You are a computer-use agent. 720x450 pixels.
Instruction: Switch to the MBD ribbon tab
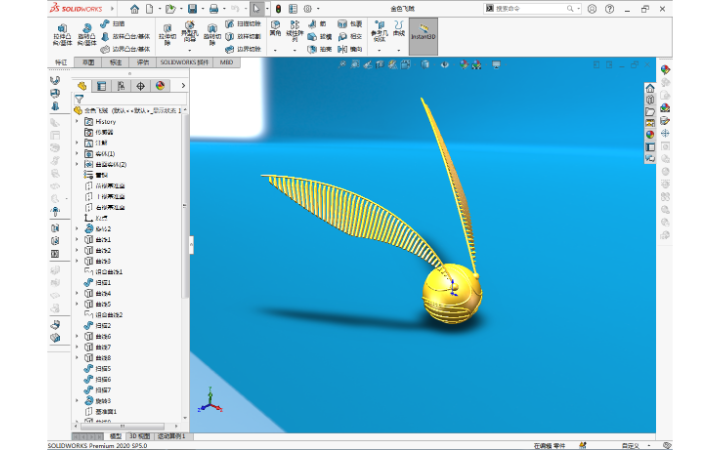point(226,62)
